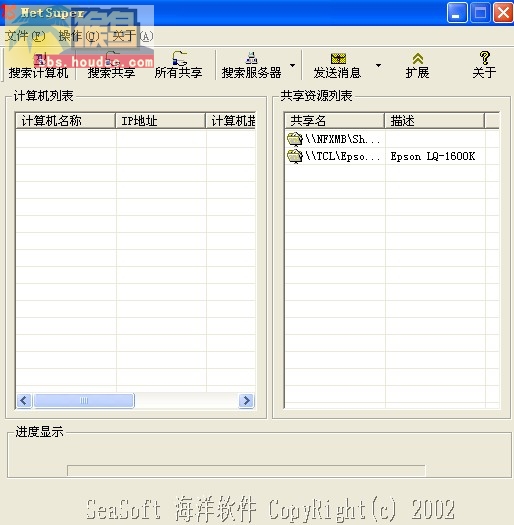514x525 pixels.
Task: Expand the 搜索服务器 dropdown arrow
Action: coord(292,65)
